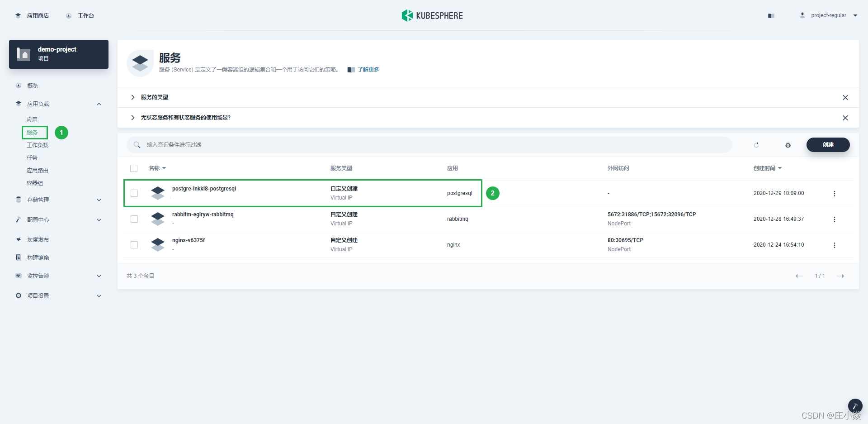Click the 服务类型 column header
Screen dimensions: 868x424
click(x=341, y=168)
